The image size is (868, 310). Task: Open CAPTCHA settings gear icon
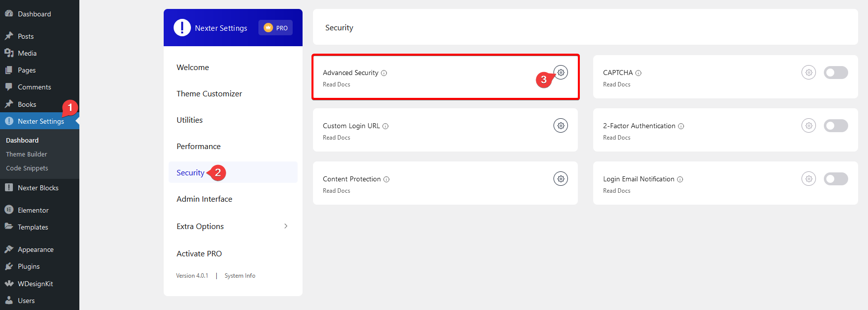click(x=808, y=73)
